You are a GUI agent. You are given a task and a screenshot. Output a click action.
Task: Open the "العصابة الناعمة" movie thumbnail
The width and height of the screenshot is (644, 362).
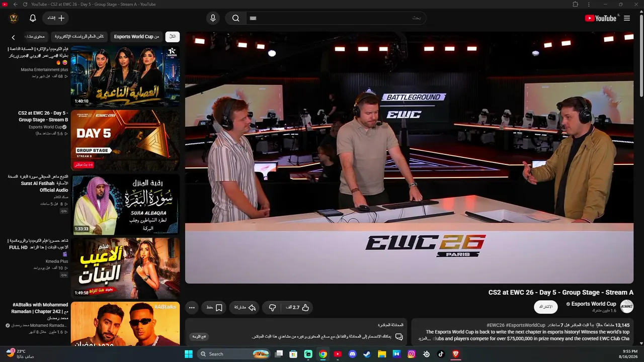pyautogui.click(x=125, y=76)
